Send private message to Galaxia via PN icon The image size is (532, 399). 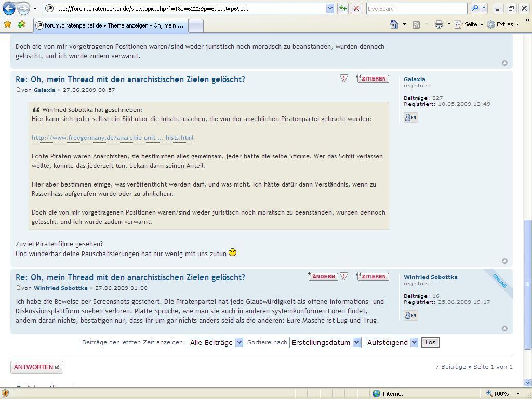410,117
